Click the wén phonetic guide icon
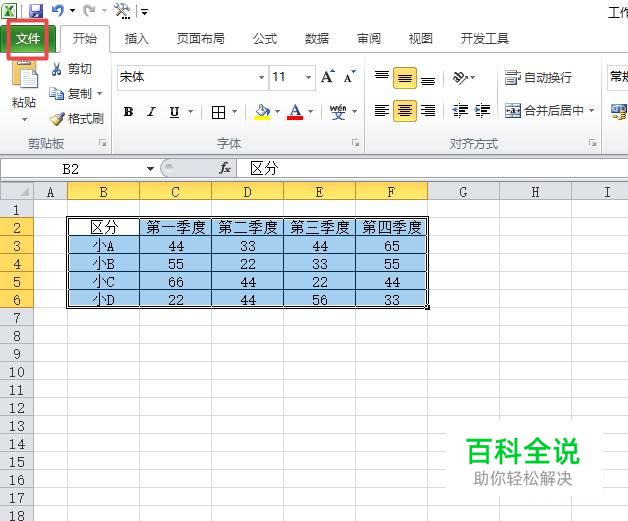This screenshot has height=521, width=628. [x=338, y=112]
